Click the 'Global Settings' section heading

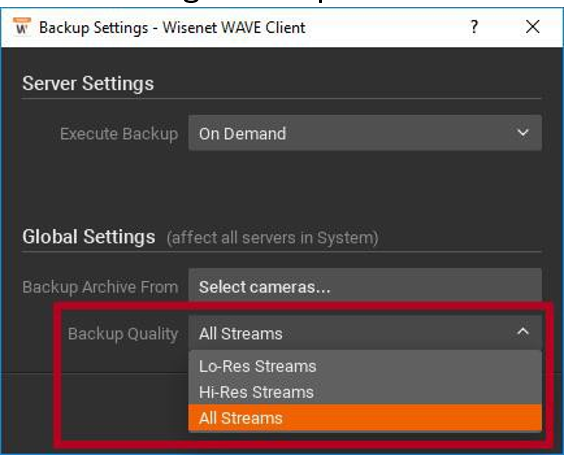coord(89,237)
